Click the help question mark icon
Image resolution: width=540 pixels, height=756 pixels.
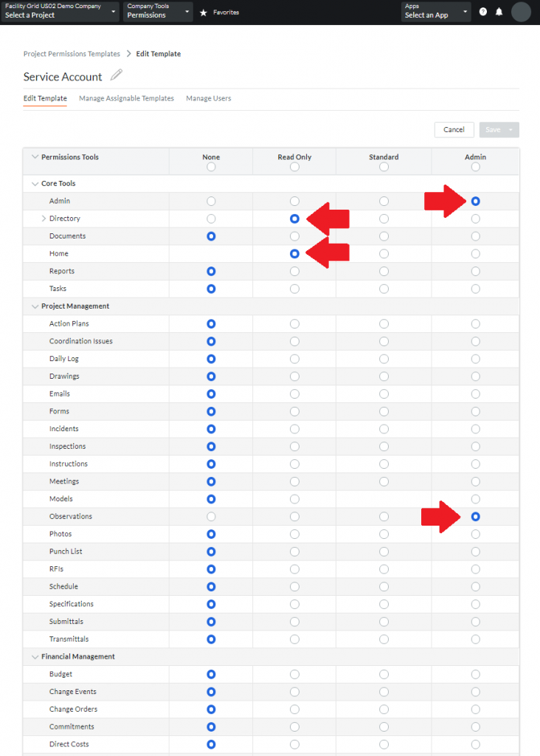(x=483, y=11)
